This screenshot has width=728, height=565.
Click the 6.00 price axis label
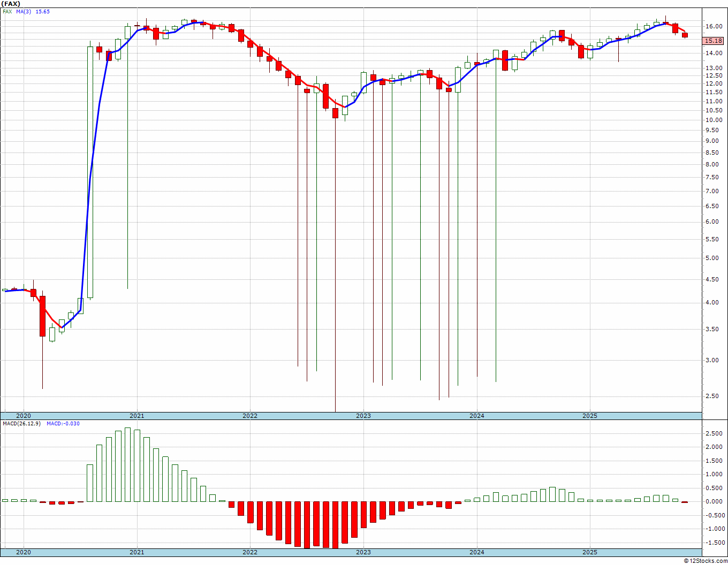tap(713, 222)
